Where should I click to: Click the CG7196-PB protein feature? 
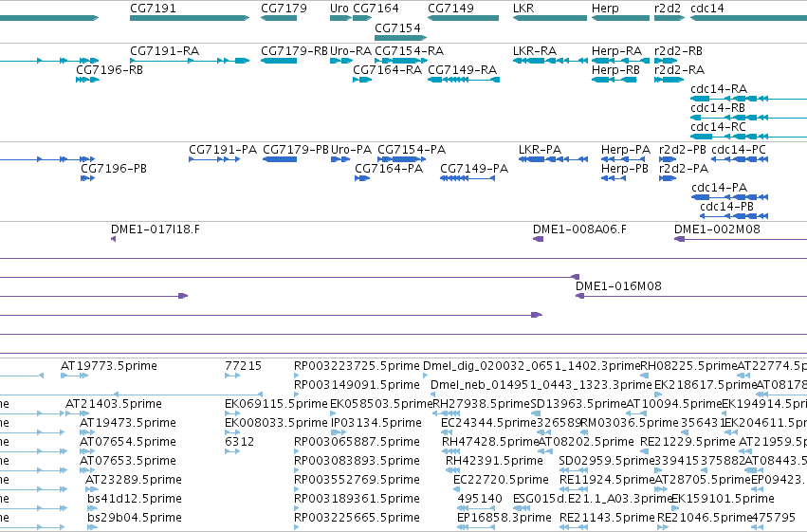(88, 178)
